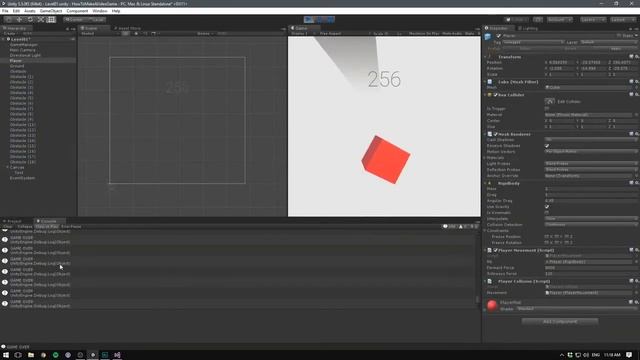Toggle Player Movement script enabled checkbox
Viewport: 640px width, 360px height.
tap(495, 250)
